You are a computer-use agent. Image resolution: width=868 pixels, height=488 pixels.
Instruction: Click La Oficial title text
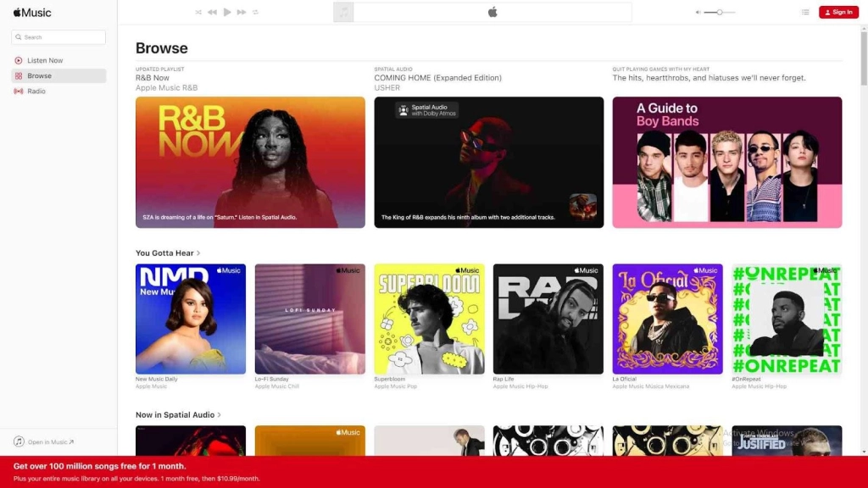point(625,379)
